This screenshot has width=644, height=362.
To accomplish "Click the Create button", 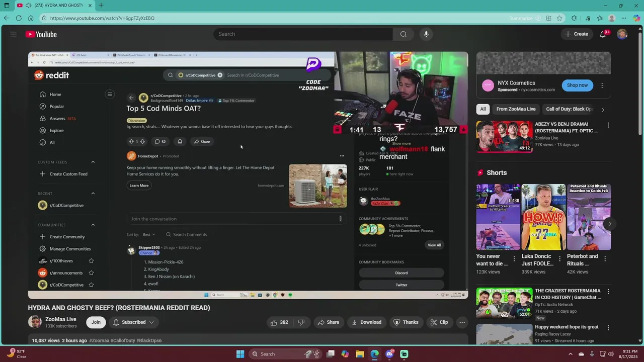I will coord(576,34).
